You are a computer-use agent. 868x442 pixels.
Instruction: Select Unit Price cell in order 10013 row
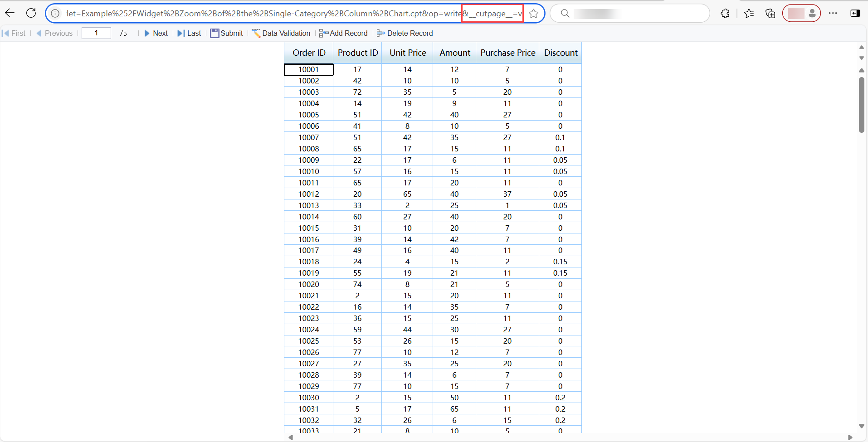[407, 205]
